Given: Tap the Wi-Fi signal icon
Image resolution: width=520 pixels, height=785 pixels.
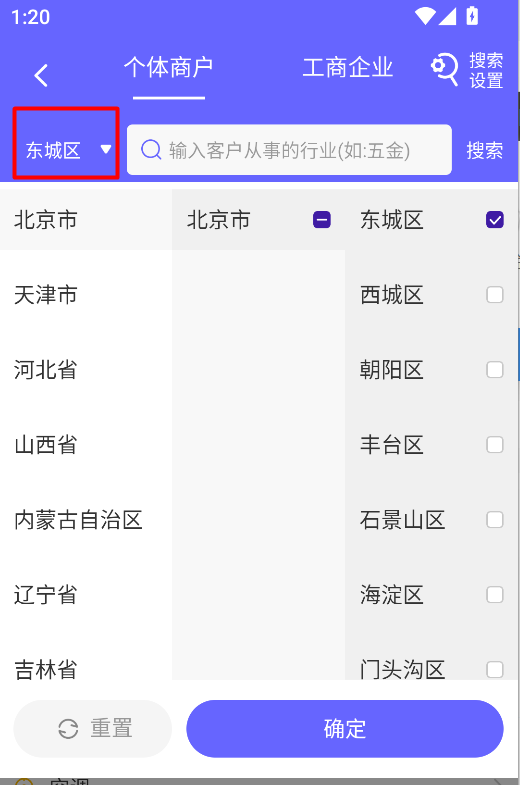Looking at the screenshot, I should [425, 16].
